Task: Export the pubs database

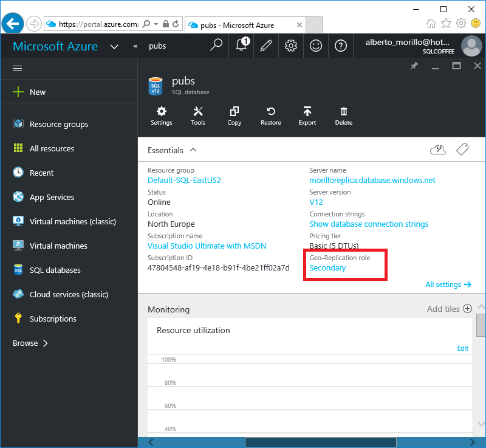Action: (x=307, y=116)
